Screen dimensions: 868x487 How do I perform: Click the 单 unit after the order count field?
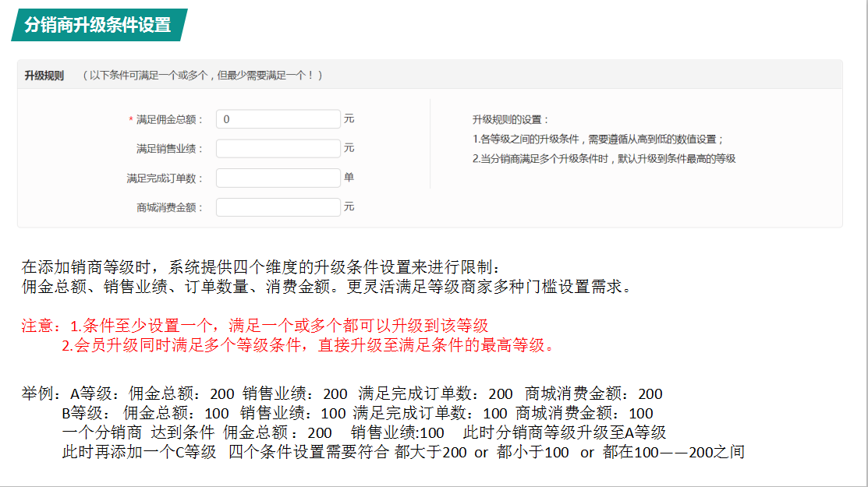tap(349, 178)
